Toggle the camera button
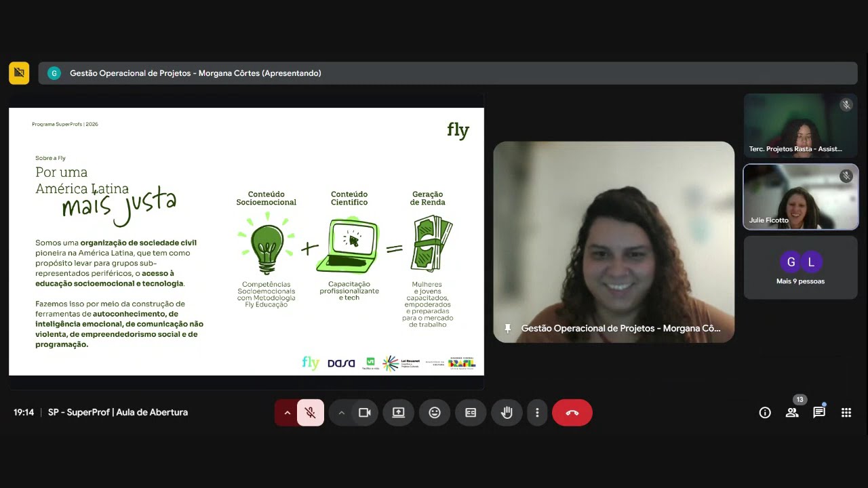 point(365,413)
